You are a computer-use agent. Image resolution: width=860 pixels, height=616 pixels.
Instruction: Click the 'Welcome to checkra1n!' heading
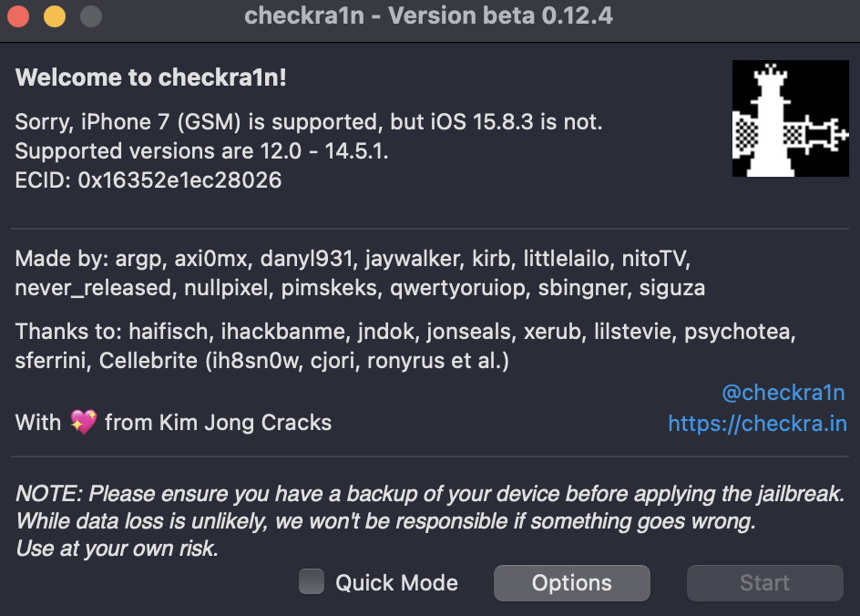(x=151, y=77)
